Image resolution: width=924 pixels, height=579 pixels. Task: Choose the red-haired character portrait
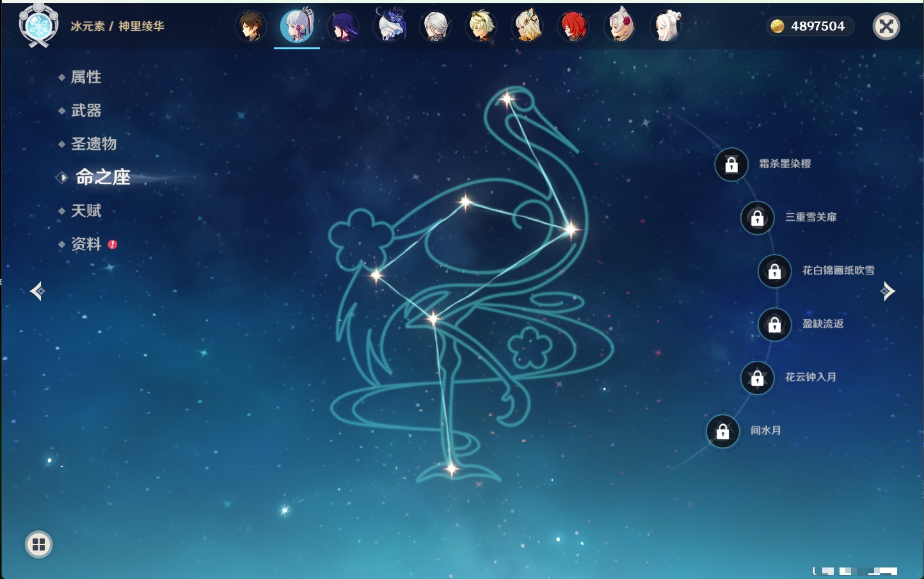coord(573,26)
